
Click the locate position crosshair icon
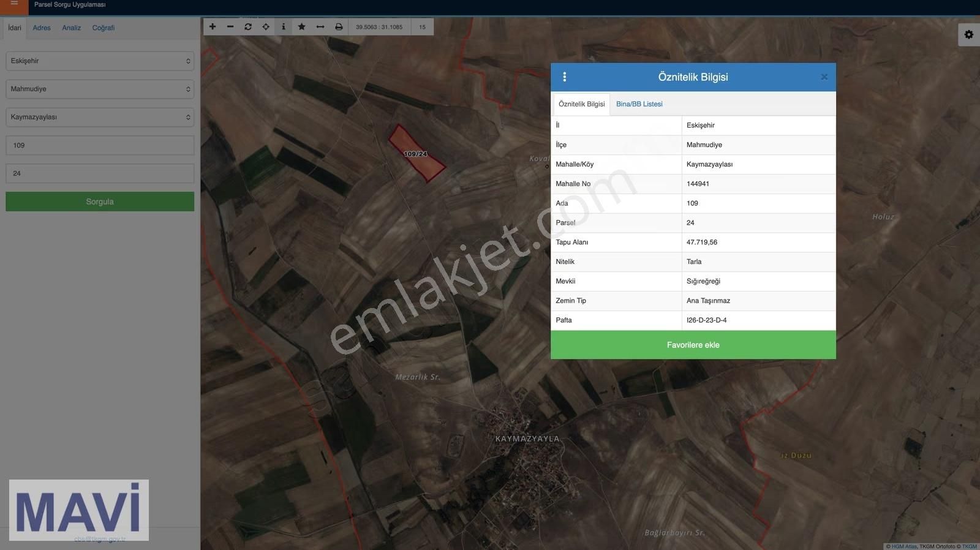(266, 27)
